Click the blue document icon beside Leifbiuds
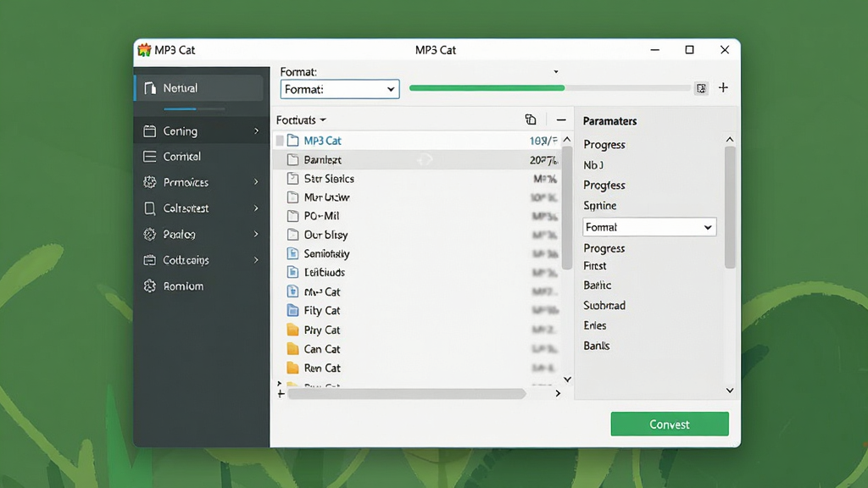 click(x=292, y=272)
